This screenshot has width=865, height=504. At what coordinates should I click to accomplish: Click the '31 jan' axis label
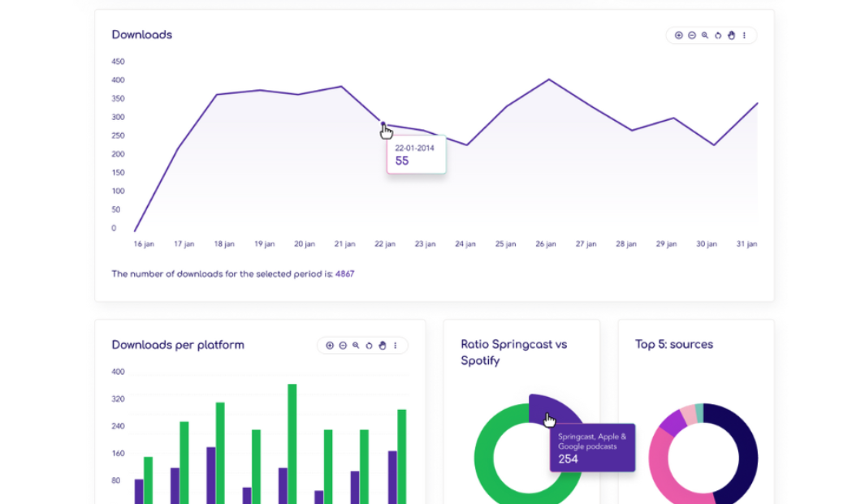tap(747, 243)
